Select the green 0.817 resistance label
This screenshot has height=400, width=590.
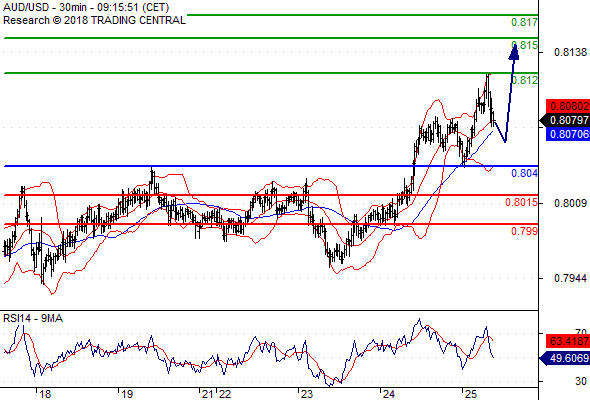click(524, 23)
